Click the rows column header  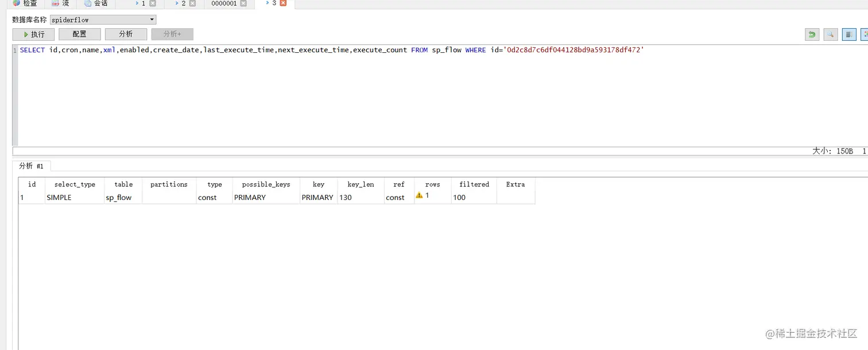coord(433,184)
